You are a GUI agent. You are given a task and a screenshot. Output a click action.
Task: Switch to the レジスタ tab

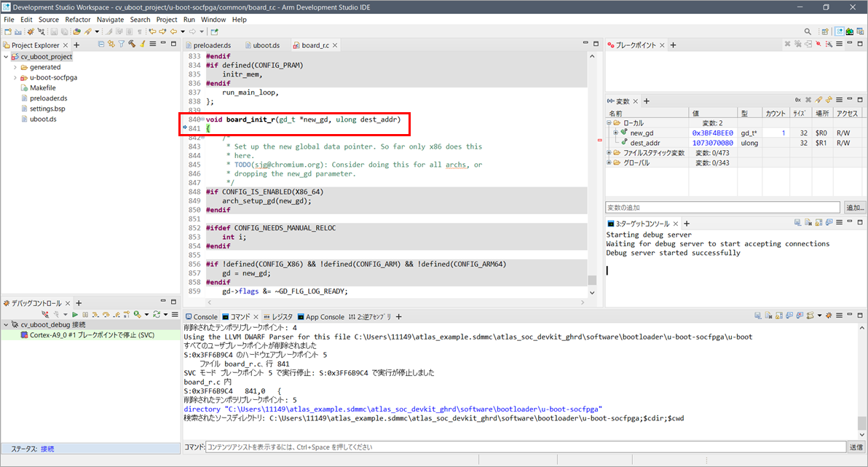pyautogui.click(x=278, y=317)
